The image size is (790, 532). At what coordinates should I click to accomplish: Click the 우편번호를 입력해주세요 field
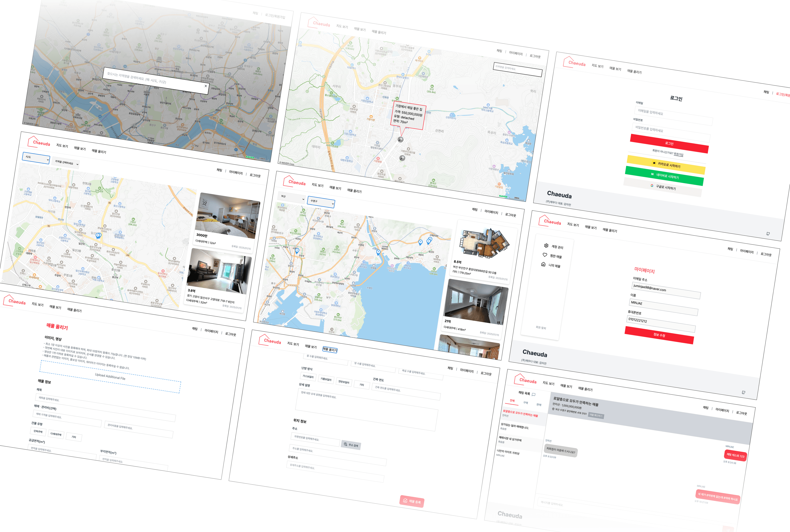pos(315,440)
